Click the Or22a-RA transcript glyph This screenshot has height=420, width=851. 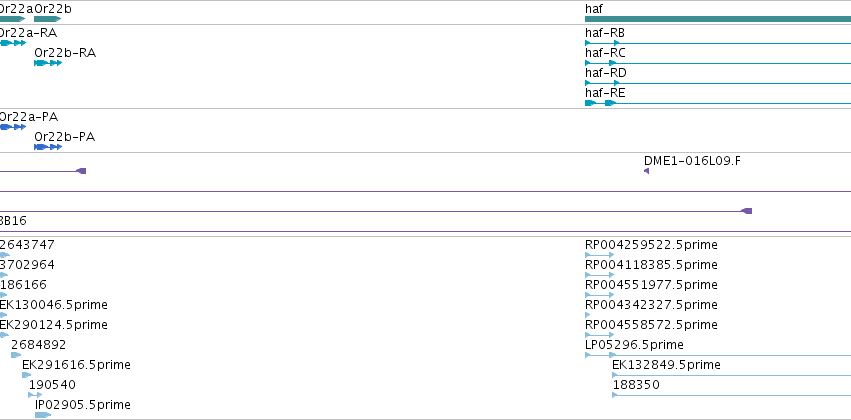point(13,43)
